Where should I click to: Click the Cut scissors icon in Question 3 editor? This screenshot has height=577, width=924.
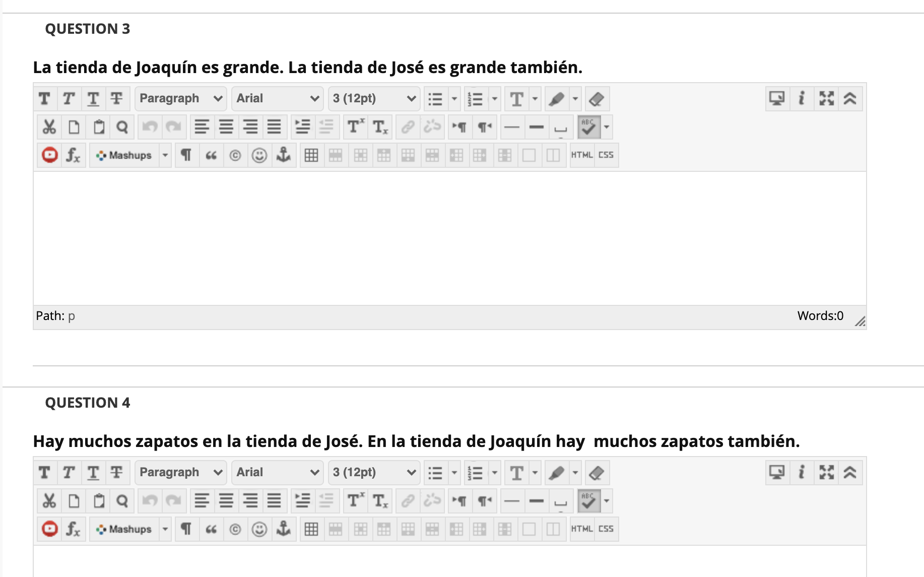49,127
